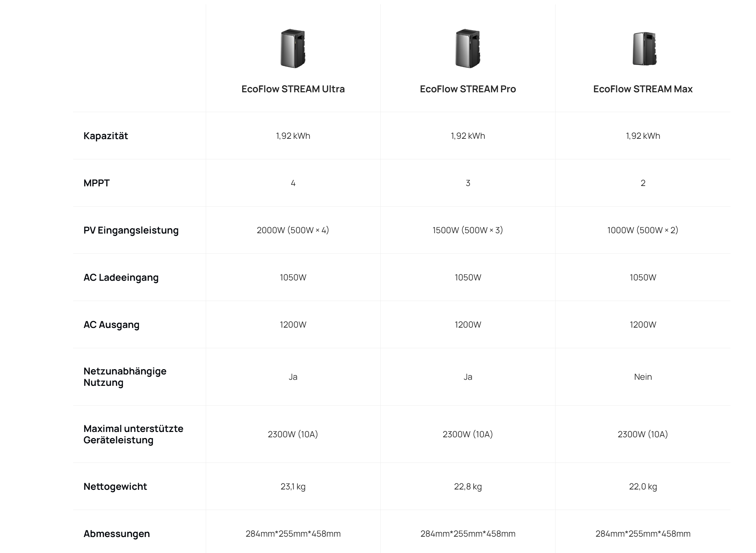This screenshot has width=756, height=553.
Task: Select the Netzunabhängige Nutzung row label
Action: coord(125,377)
